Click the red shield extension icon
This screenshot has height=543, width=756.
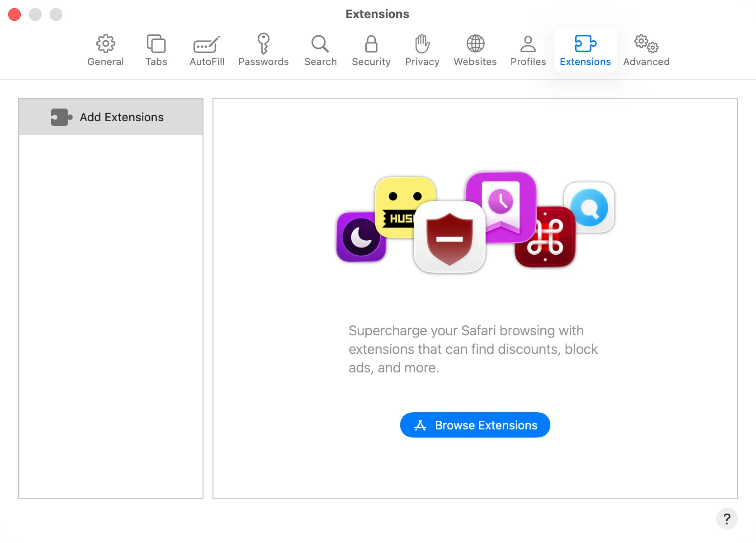449,237
